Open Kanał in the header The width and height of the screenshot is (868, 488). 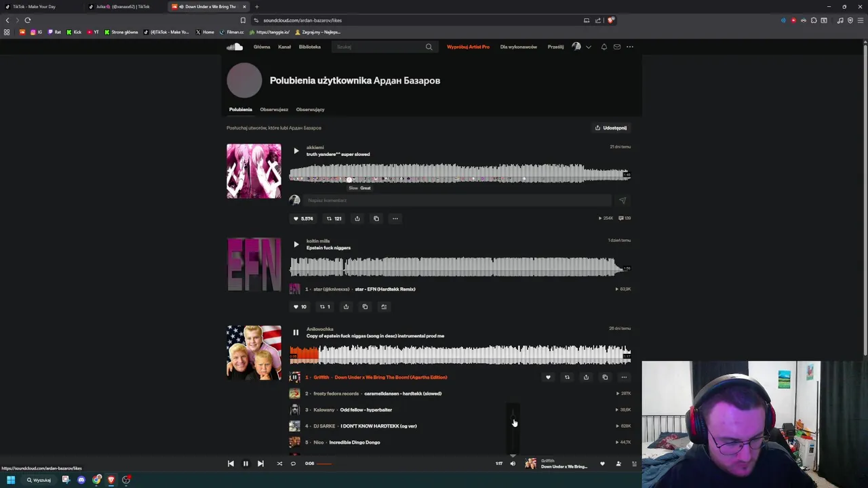coord(284,47)
